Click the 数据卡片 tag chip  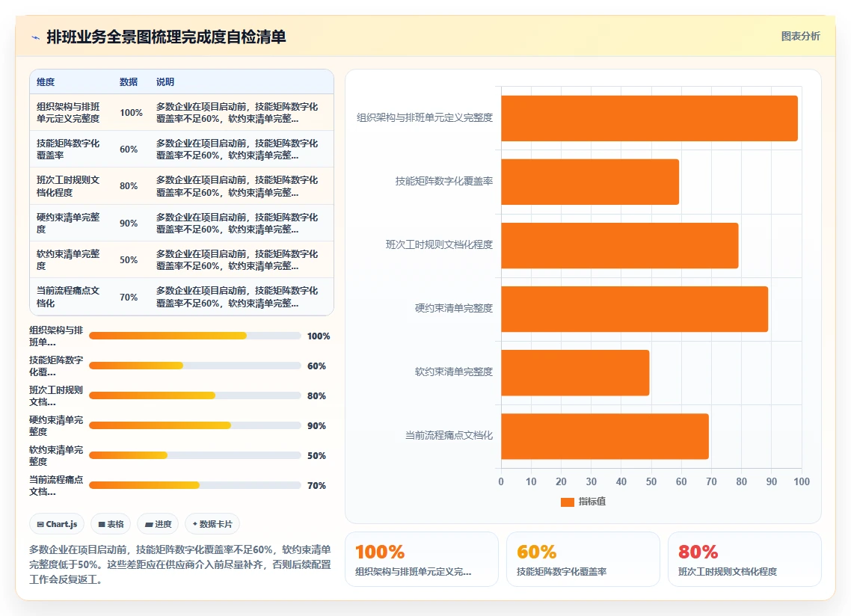click(x=212, y=524)
